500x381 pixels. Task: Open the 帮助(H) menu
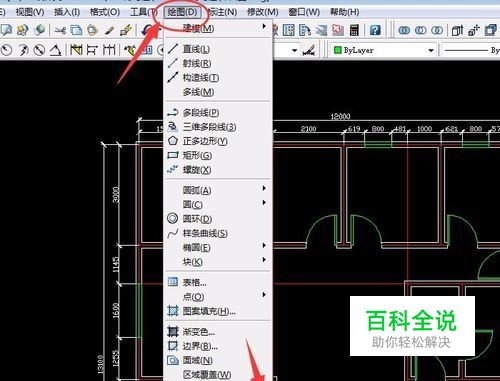pos(344,12)
